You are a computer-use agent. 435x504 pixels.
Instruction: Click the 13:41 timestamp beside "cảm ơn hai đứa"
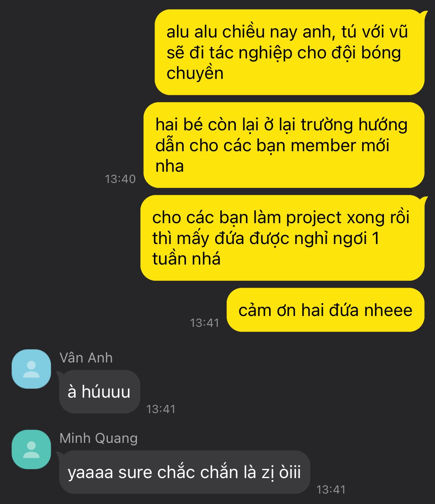(205, 323)
